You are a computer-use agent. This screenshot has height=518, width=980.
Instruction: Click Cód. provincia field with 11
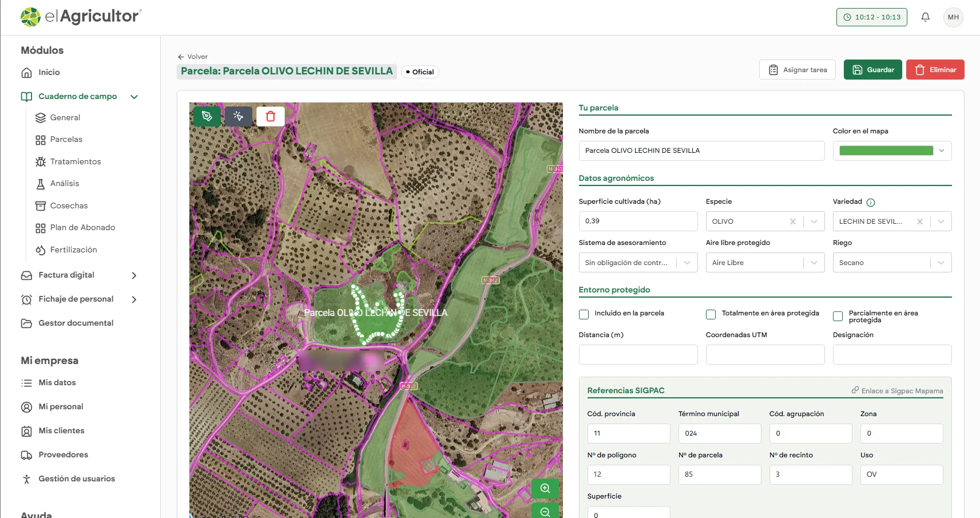tap(629, 433)
